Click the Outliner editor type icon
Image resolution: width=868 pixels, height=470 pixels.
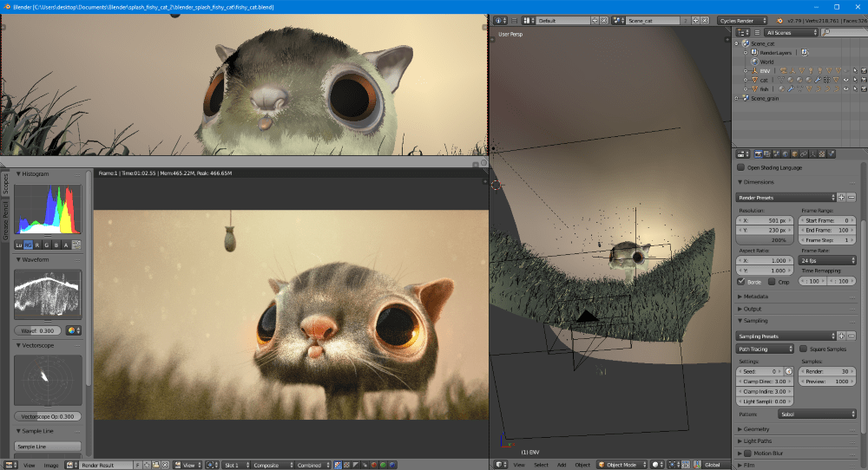(743, 33)
